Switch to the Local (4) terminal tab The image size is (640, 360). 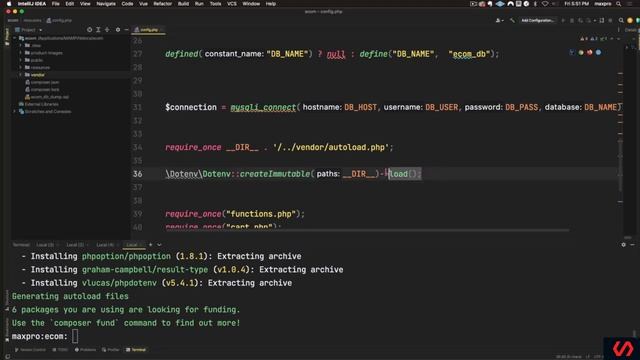tap(105, 244)
